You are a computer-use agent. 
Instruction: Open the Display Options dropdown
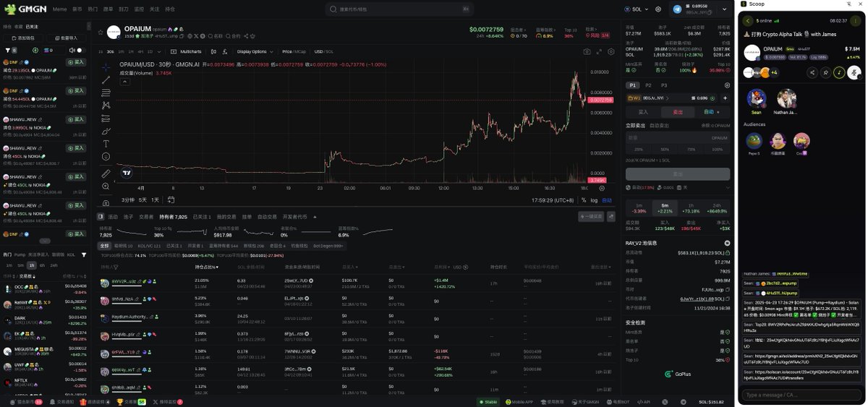pos(254,52)
